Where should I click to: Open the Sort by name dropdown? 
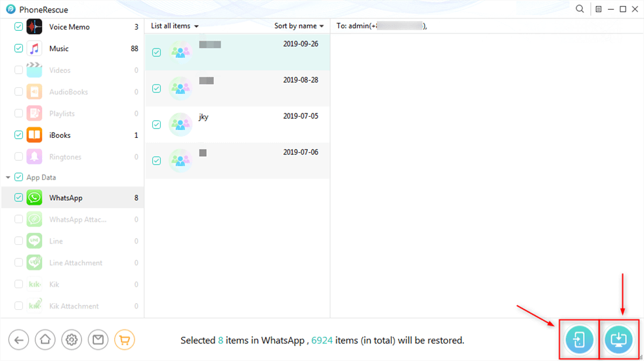point(299,26)
